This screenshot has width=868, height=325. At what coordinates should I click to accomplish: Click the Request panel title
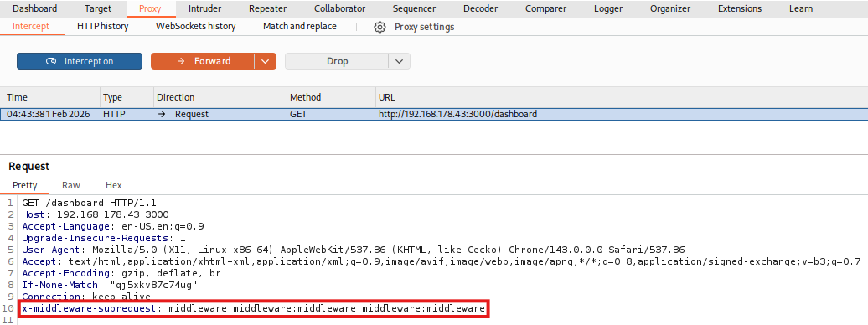click(28, 166)
